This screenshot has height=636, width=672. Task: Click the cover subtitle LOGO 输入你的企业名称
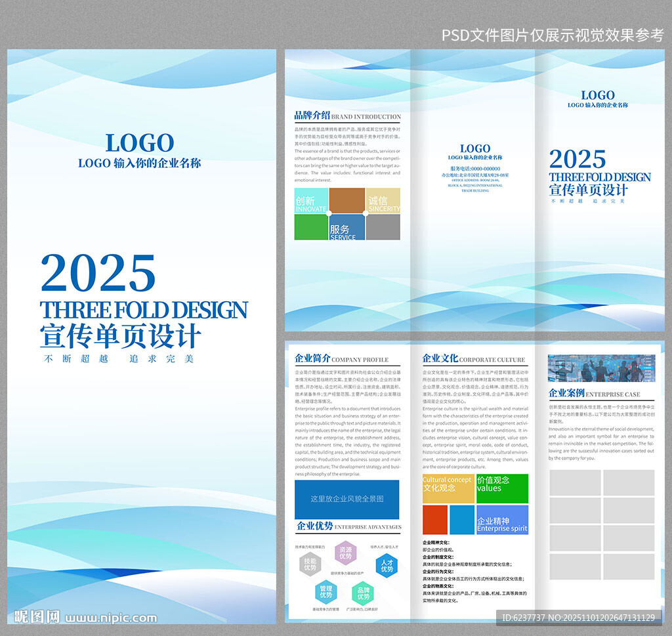[x=139, y=163]
